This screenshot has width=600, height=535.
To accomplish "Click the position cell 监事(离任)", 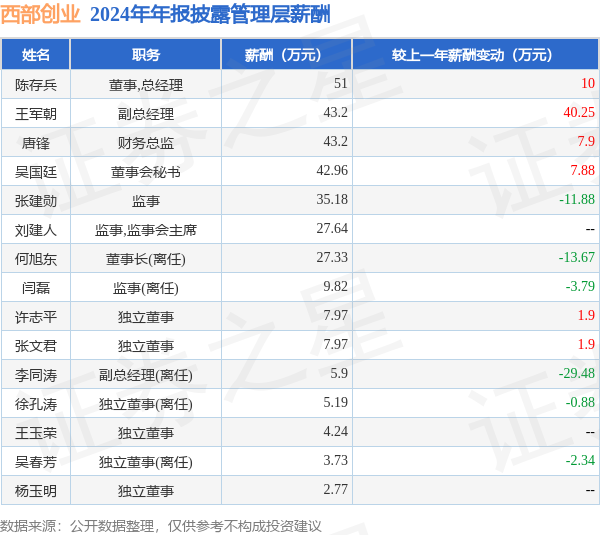I will point(146,288).
